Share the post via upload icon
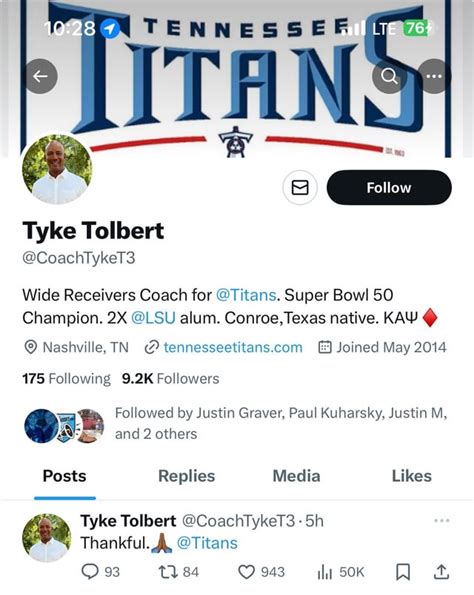Image resolution: width=474 pixels, height=595 pixels. [441, 571]
